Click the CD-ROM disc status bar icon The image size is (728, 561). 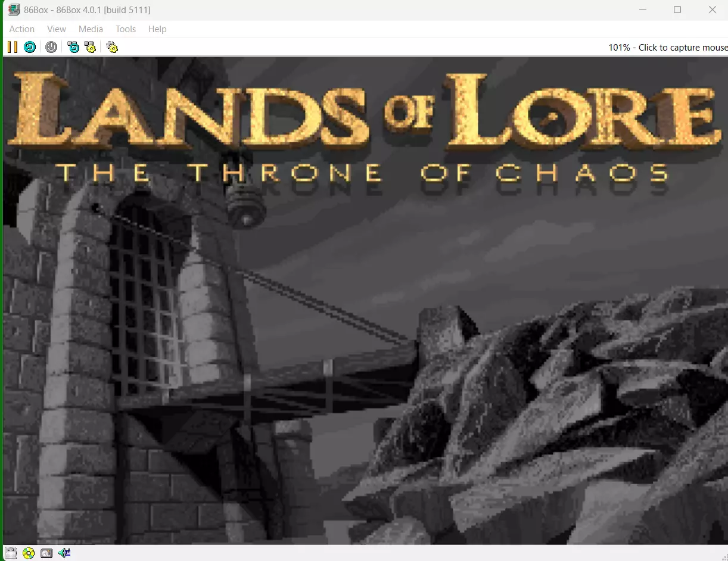pos(29,553)
